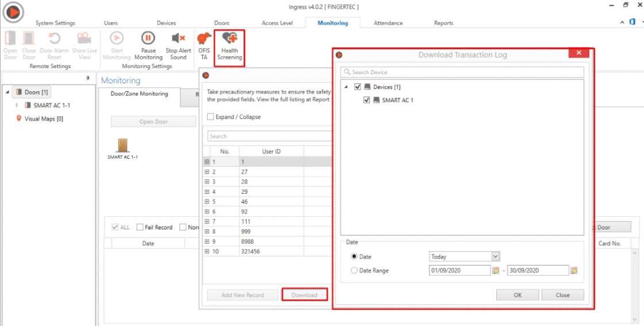Screen dimensions: 644x326
Task: Click the No. column header
Action: coord(225,151)
